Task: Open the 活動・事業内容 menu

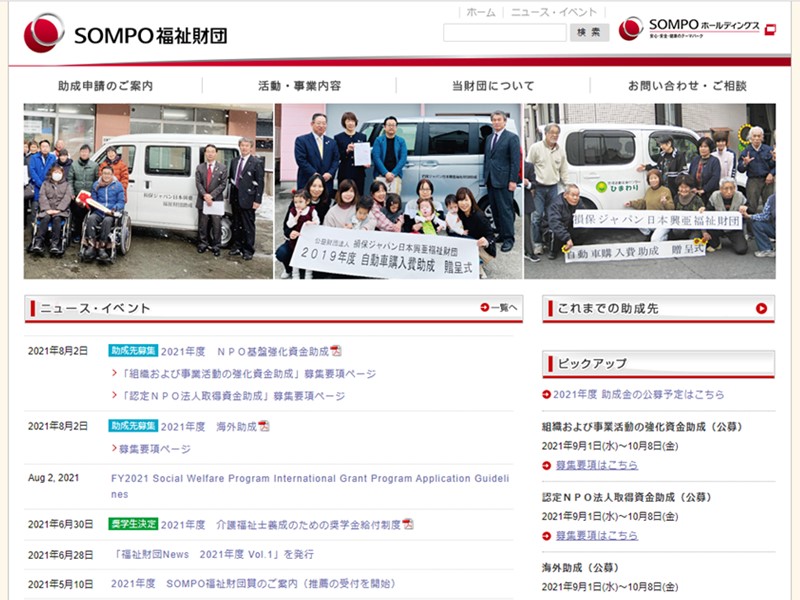Action: click(299, 86)
